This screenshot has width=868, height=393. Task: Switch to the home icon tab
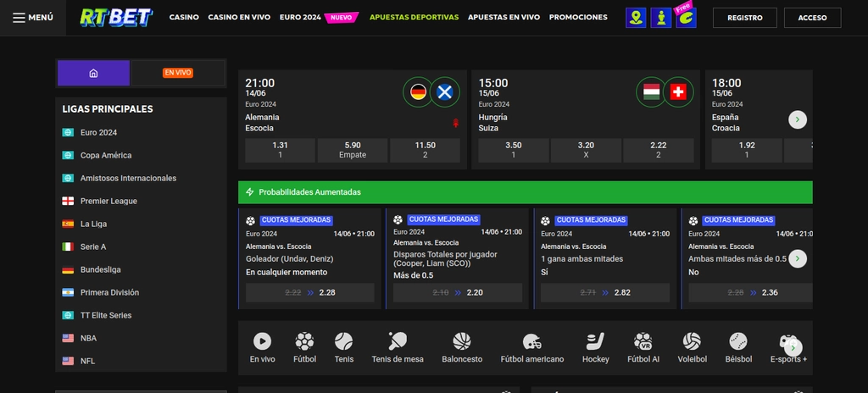tap(93, 73)
